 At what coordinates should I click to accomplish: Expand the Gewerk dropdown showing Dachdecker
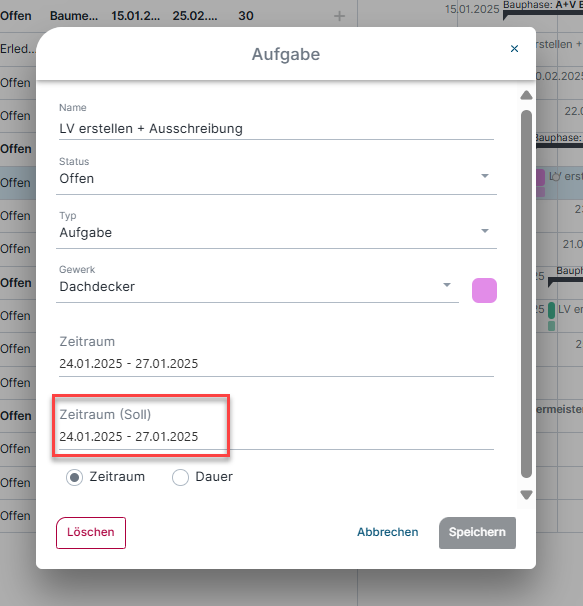(x=257, y=287)
